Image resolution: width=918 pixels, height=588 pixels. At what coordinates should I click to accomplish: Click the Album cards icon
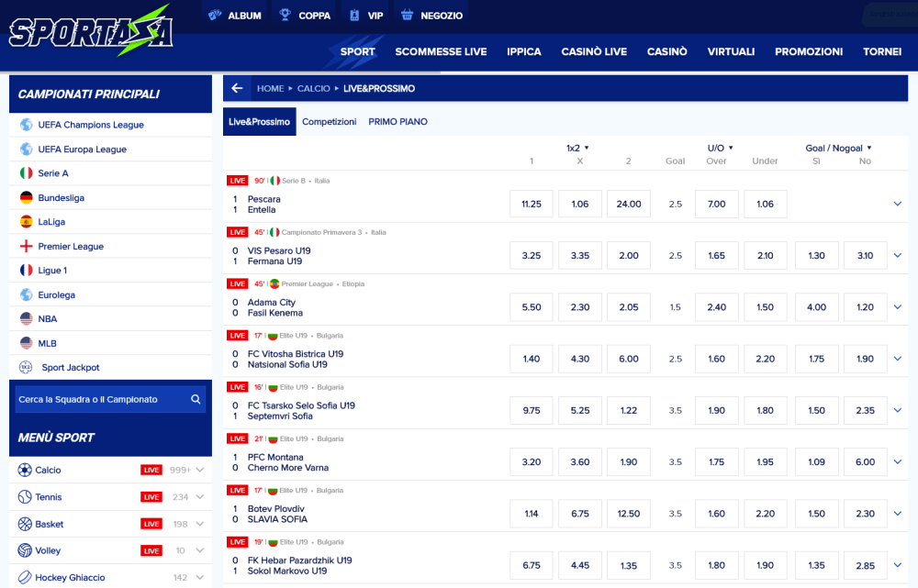click(x=215, y=16)
